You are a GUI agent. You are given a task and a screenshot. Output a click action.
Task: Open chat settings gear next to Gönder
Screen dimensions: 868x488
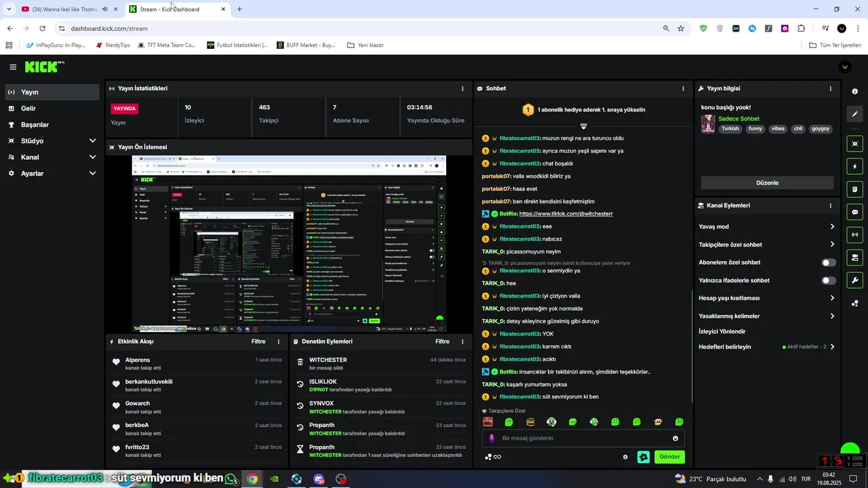click(x=625, y=457)
